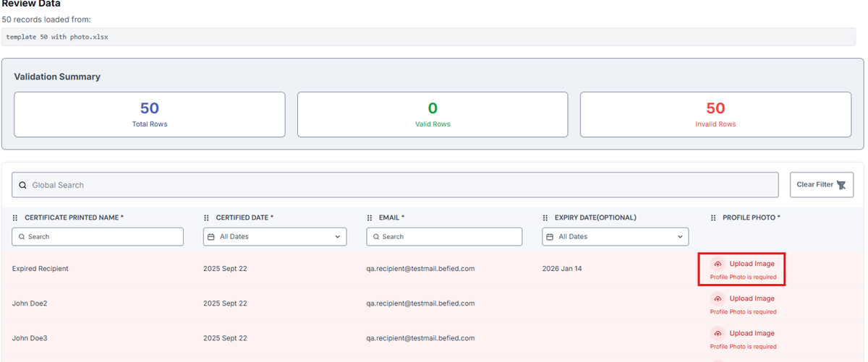The height and width of the screenshot is (362, 868).
Task: Click the 0 Valid Rows card
Action: pos(433,114)
